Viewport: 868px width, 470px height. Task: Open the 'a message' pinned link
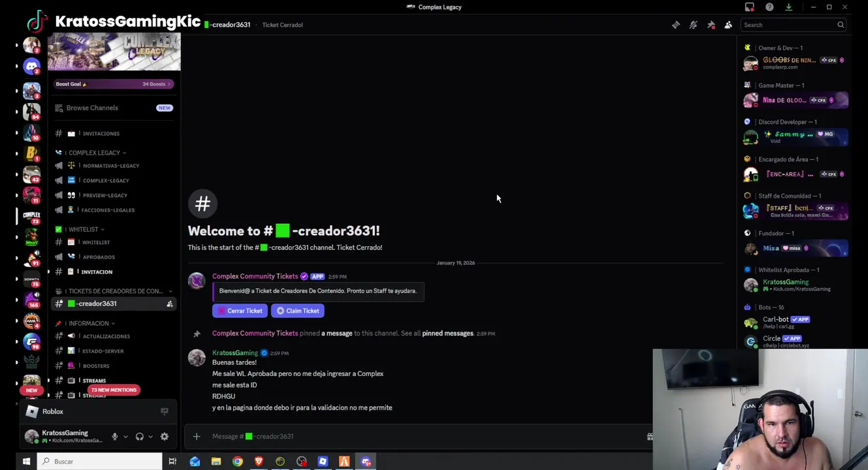(x=336, y=334)
